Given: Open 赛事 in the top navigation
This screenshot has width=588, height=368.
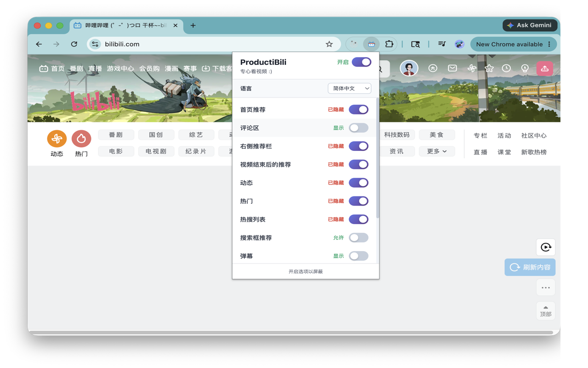Looking at the screenshot, I should (x=190, y=69).
